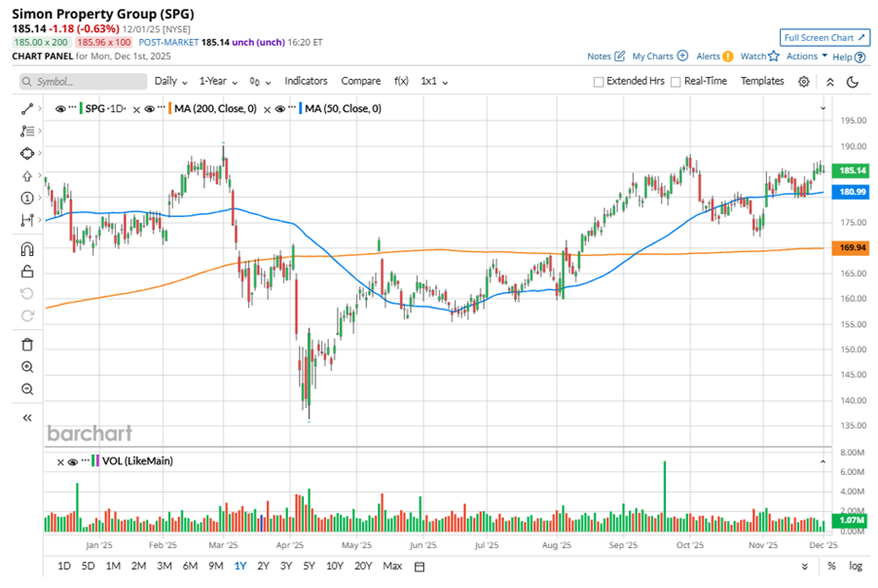Click the Full Screen Chart button
The height and width of the screenshot is (588, 878).
824,38
